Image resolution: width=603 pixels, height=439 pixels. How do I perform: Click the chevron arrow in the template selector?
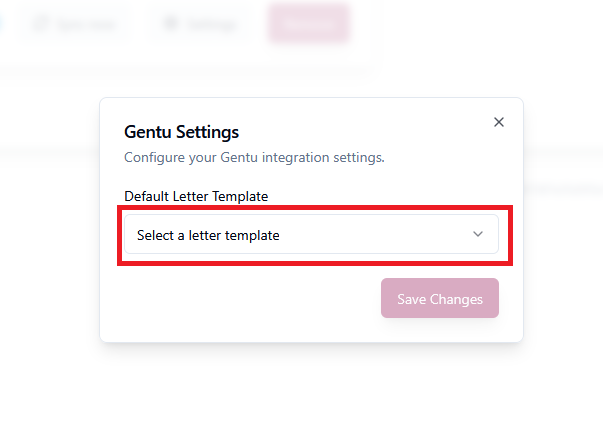[x=478, y=234]
